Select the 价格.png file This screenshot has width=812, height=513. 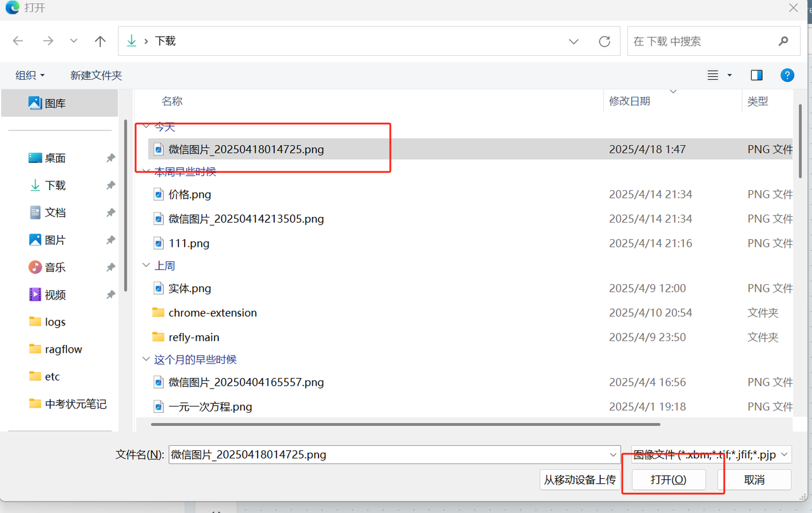pos(190,195)
